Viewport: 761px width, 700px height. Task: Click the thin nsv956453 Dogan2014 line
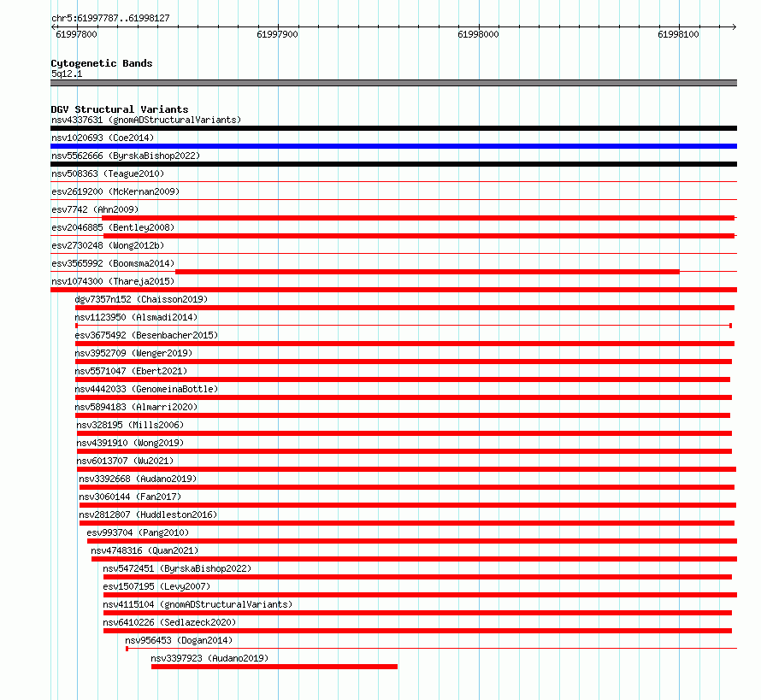[x=432, y=649]
